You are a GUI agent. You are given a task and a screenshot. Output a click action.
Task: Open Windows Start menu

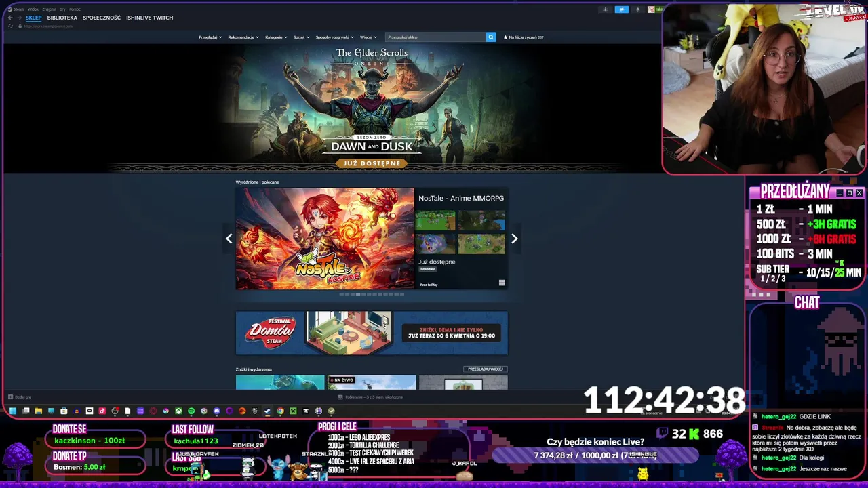pyautogui.click(x=12, y=411)
